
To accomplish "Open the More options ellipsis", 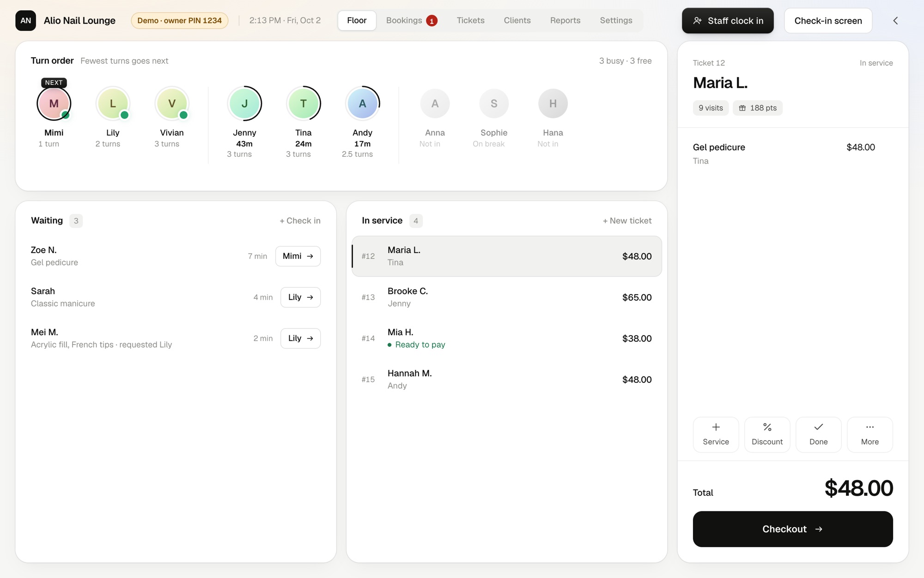I will tap(869, 435).
